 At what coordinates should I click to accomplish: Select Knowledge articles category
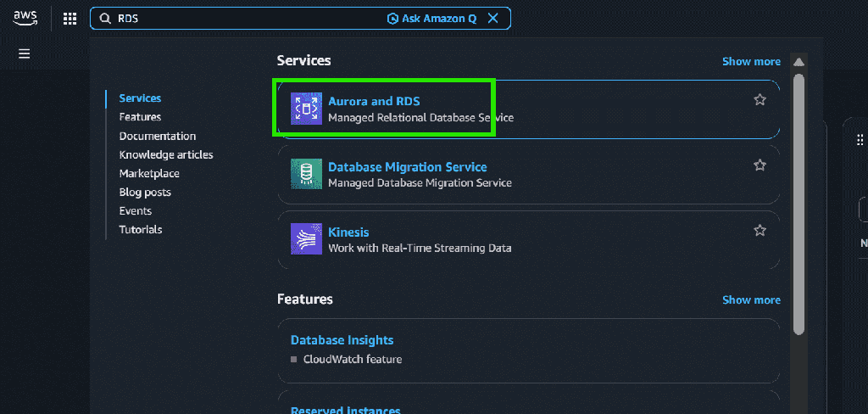coord(166,154)
